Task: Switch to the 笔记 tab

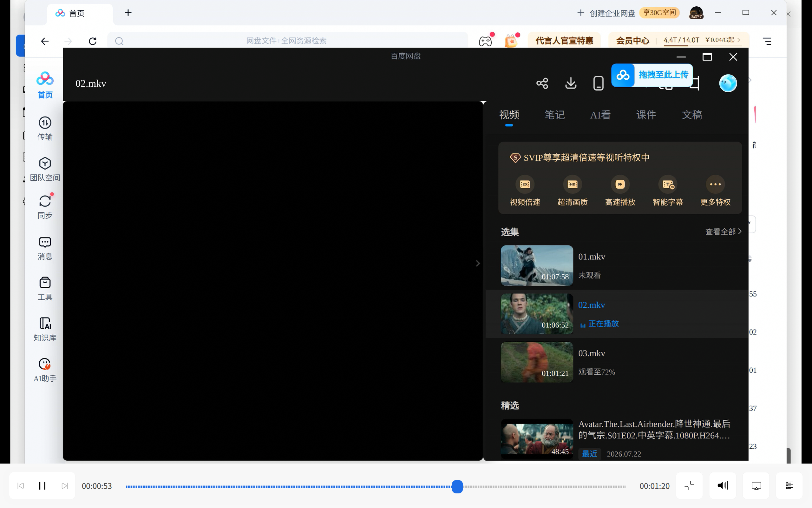Action: (x=555, y=115)
